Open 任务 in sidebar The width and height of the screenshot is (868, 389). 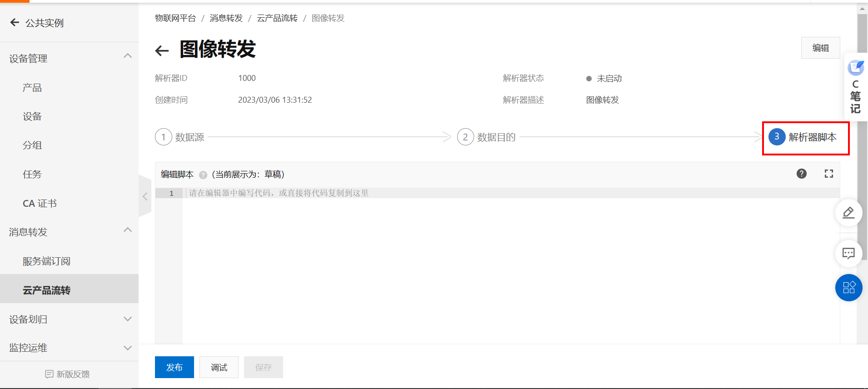point(32,175)
